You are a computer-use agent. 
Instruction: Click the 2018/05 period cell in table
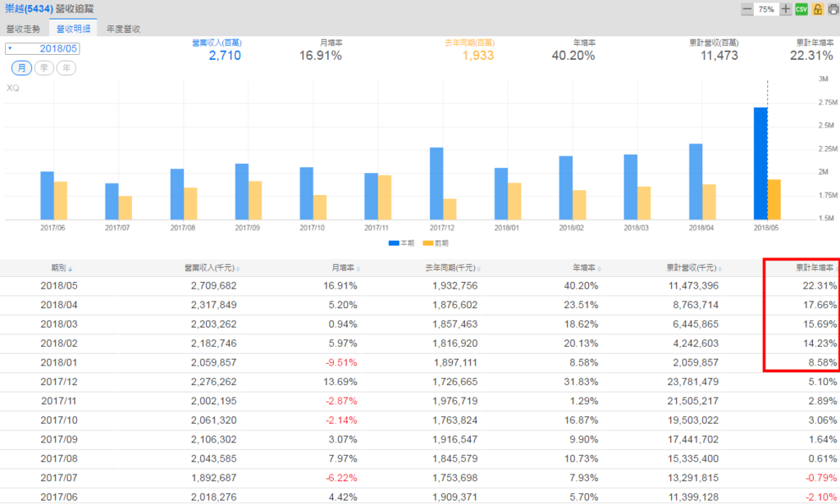(59, 286)
